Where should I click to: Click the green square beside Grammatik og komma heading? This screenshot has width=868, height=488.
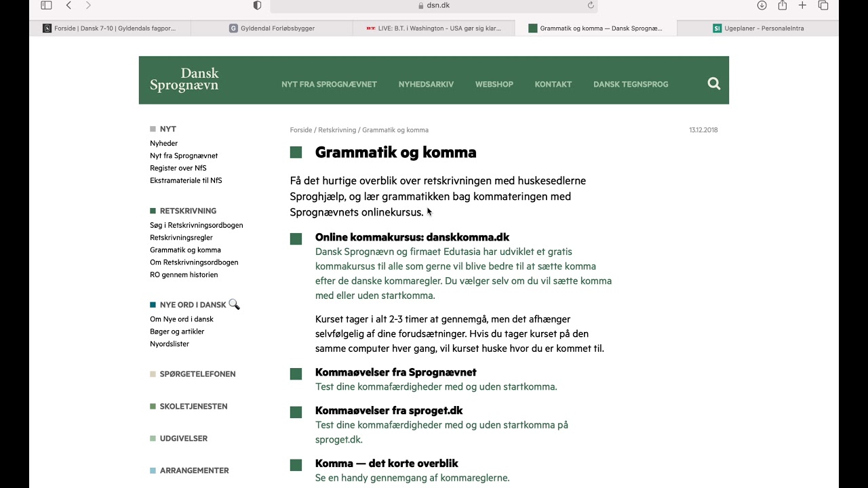pyautogui.click(x=296, y=152)
